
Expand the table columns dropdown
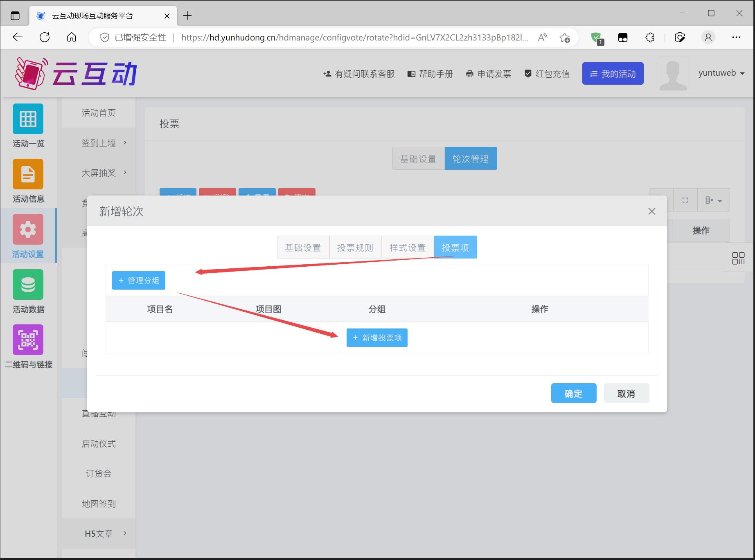pos(713,200)
